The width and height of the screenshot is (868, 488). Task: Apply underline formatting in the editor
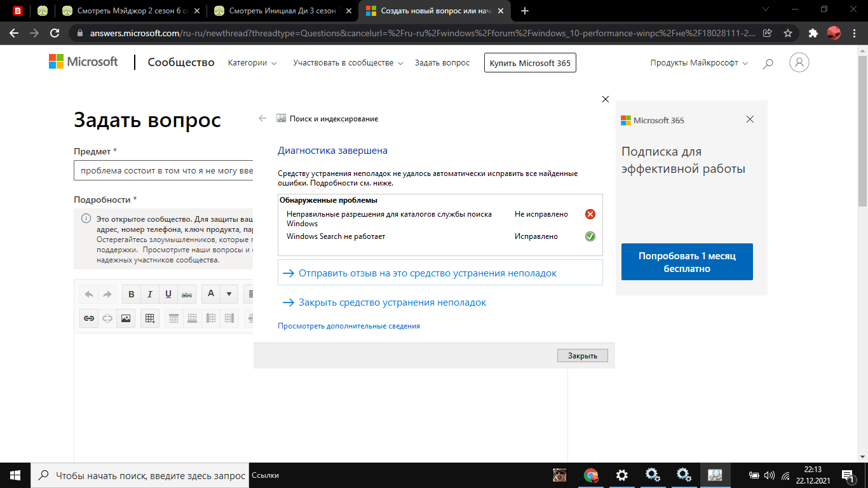[x=168, y=294]
